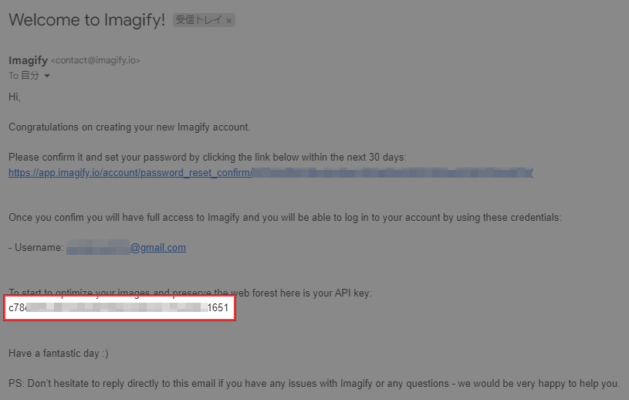Click the subject line Welcome to Imagify!
The image size is (629, 400).
[87, 20]
